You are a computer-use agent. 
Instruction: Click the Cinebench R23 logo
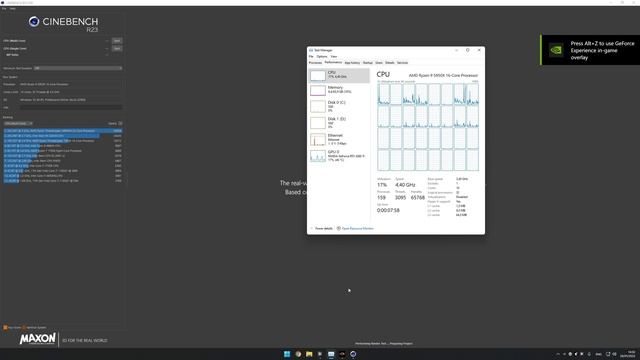(63, 24)
